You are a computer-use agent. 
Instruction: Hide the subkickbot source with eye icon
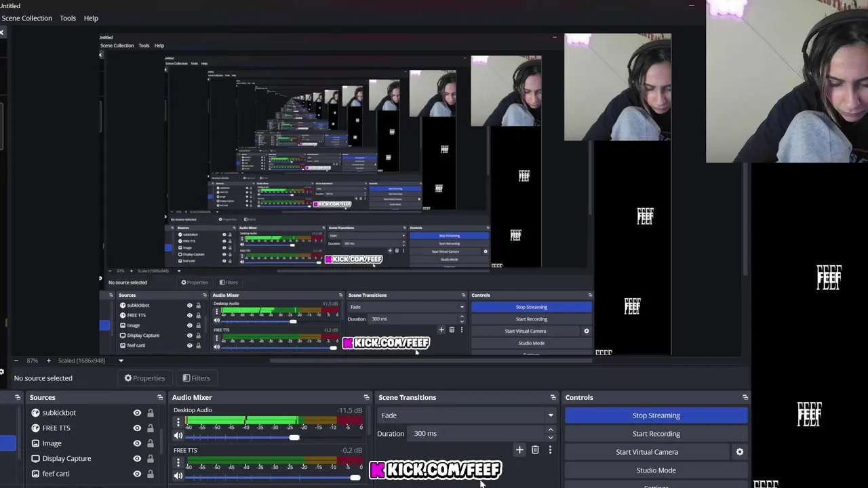(137, 413)
